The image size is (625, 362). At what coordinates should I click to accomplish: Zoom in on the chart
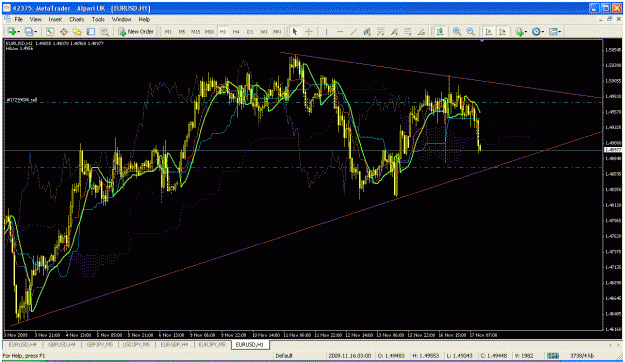tap(457, 31)
